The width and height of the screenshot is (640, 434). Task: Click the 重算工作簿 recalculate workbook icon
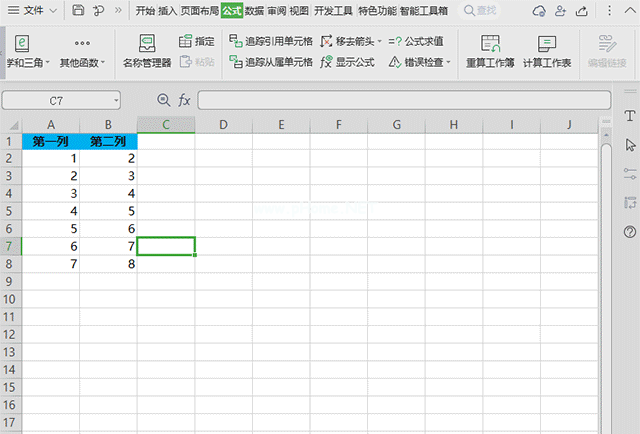(x=490, y=43)
